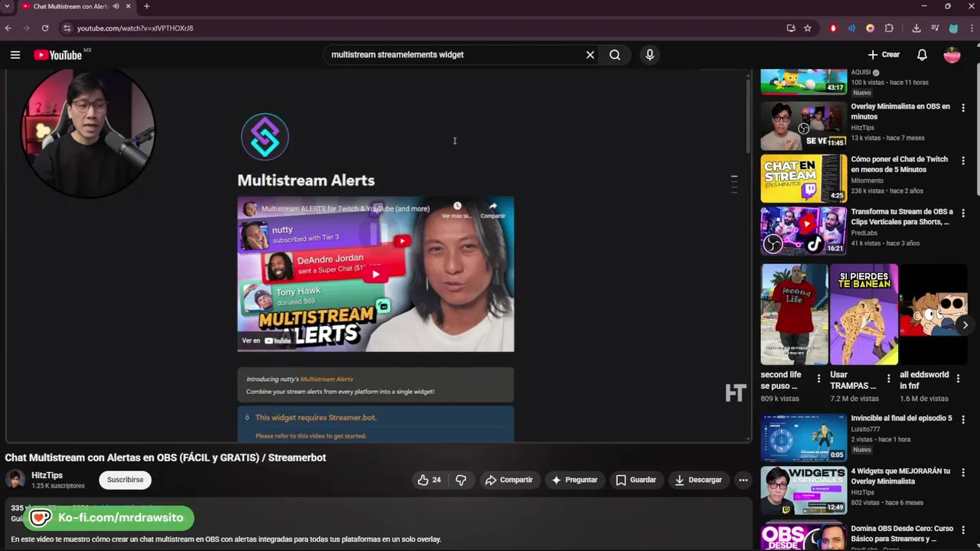The image size is (980, 551).
Task: Close the Chat Multistream tab
Action: 129,6
